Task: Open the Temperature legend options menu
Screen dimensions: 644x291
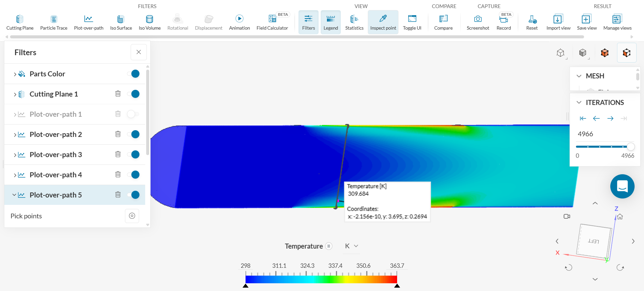Action: click(329, 246)
